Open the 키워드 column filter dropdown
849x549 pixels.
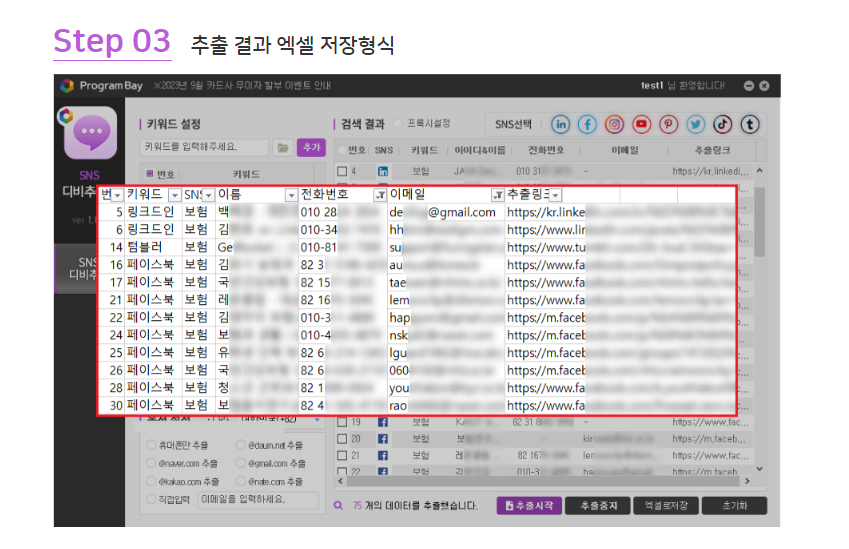(175, 195)
